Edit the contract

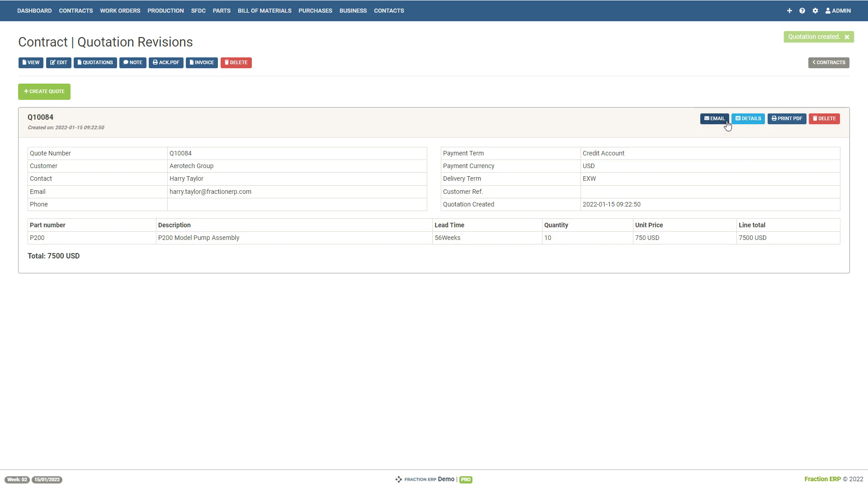[x=58, y=62]
